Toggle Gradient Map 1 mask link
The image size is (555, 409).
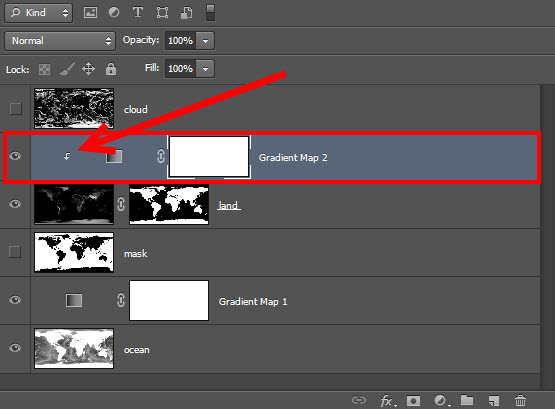[x=121, y=300]
